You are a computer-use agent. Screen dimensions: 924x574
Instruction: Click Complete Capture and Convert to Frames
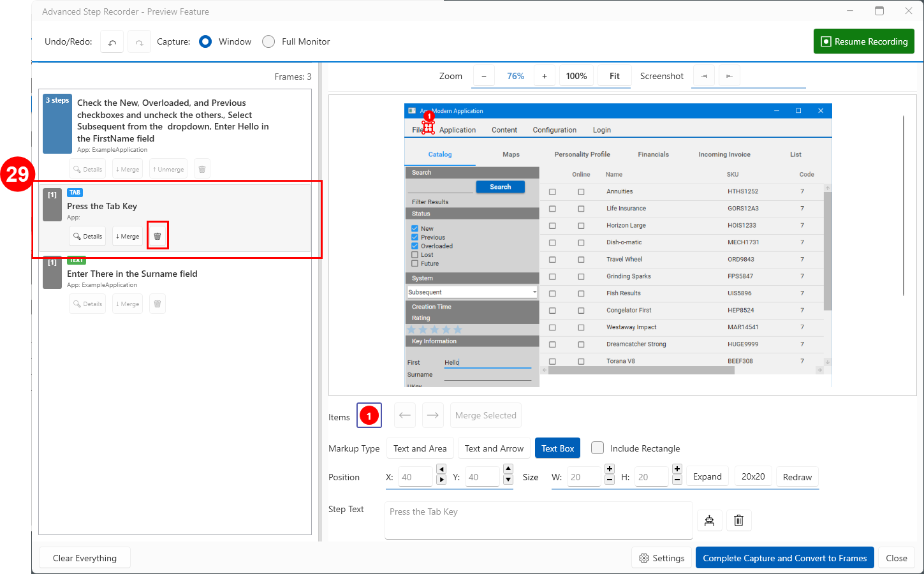pyautogui.click(x=784, y=558)
